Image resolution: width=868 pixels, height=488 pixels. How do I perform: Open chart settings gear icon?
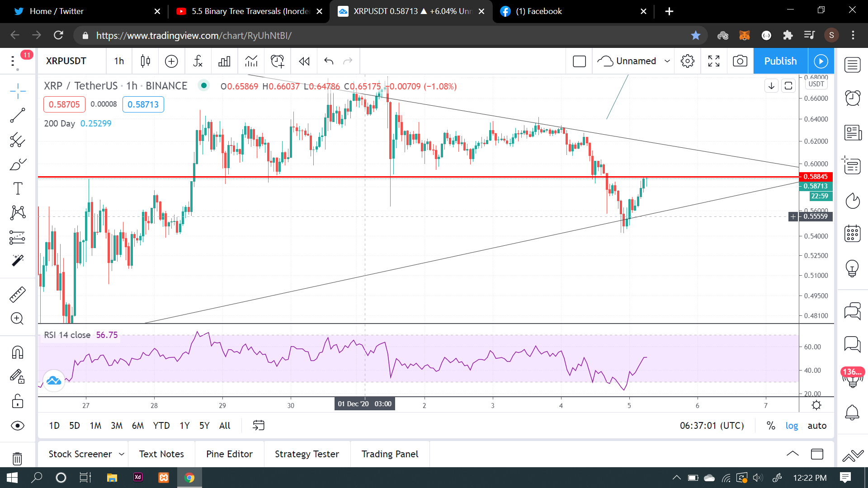(687, 61)
